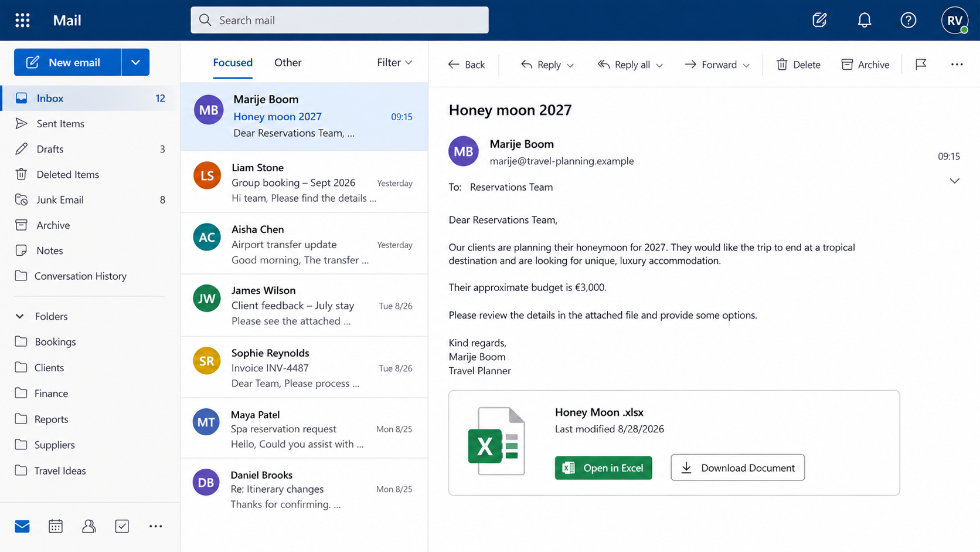
Task: Flag this message
Action: coord(921,65)
